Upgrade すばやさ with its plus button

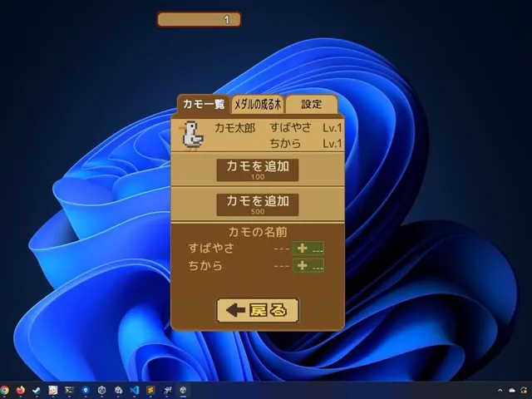pos(308,249)
